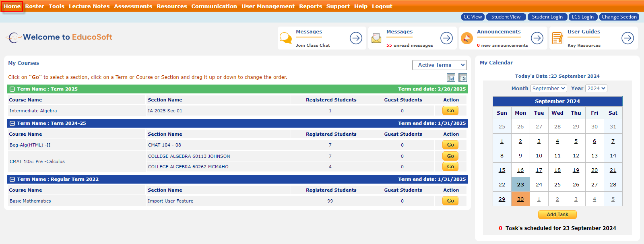Open the Active Terms dropdown

tap(439, 65)
